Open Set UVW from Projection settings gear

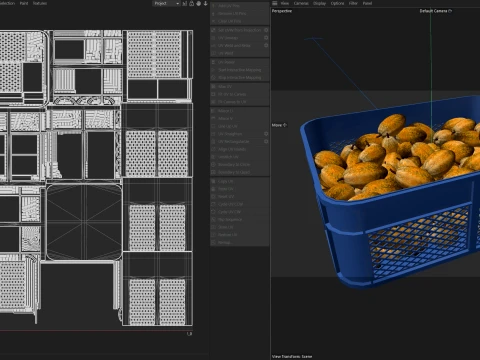pos(266,30)
